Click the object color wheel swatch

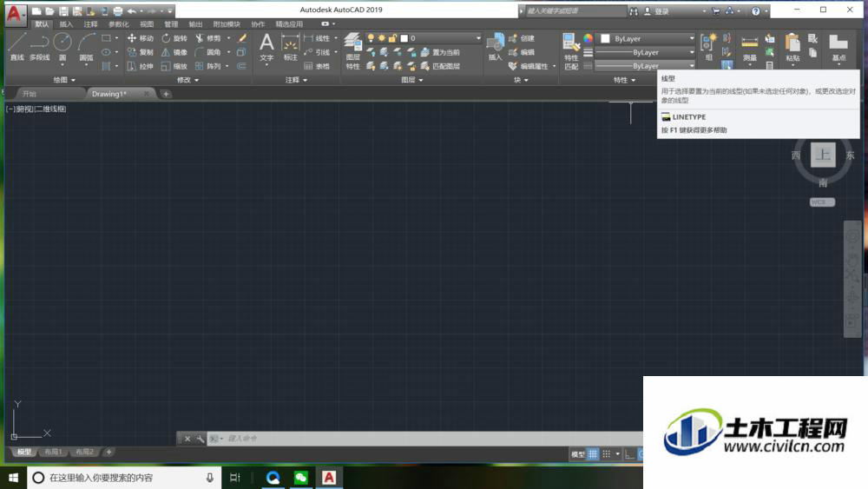(588, 38)
